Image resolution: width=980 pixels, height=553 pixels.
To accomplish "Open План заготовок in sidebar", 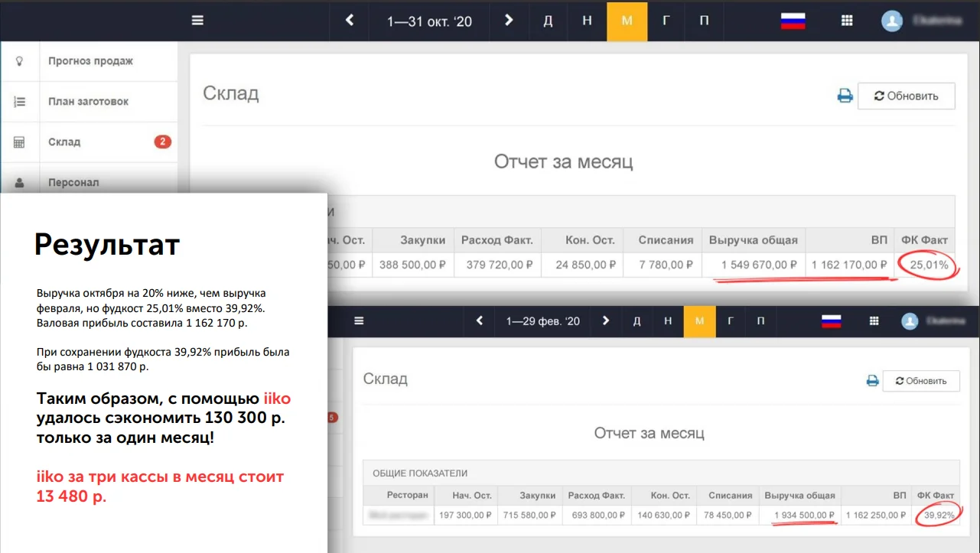I will (88, 102).
